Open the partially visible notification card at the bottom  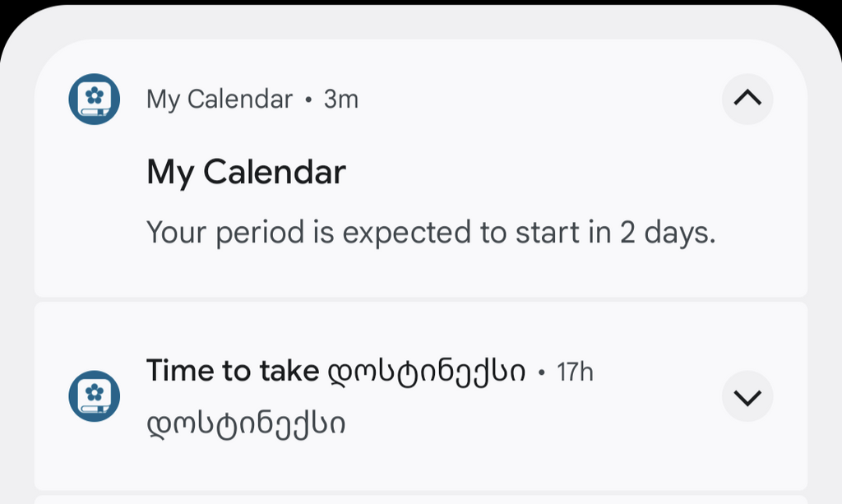(421, 500)
